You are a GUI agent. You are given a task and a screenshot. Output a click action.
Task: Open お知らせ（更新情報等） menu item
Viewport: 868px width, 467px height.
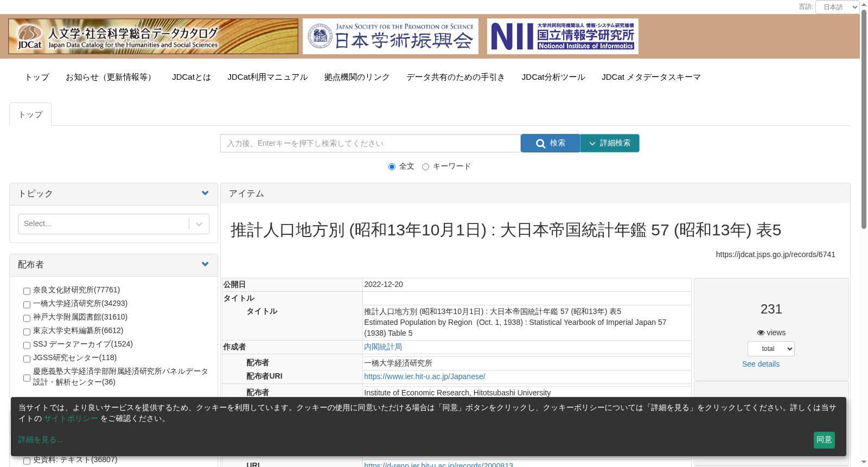click(x=111, y=77)
